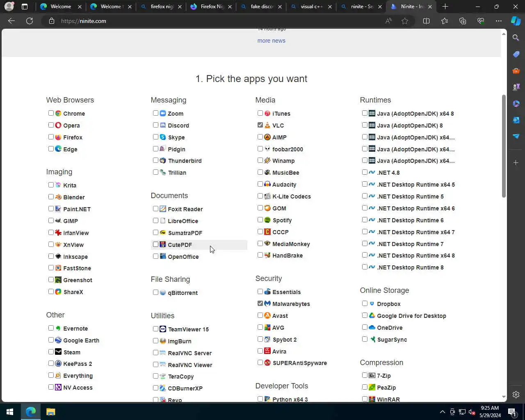
Task: Open browser Favorites star-list icon
Action: click(445, 21)
